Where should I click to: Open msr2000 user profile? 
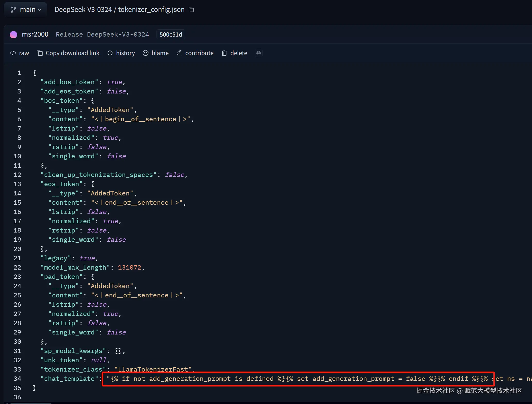pyautogui.click(x=35, y=34)
